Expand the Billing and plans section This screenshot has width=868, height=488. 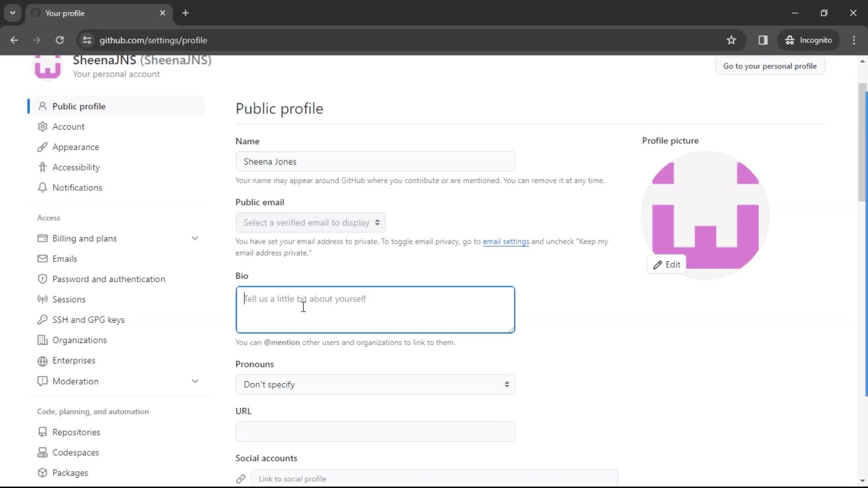coord(195,238)
